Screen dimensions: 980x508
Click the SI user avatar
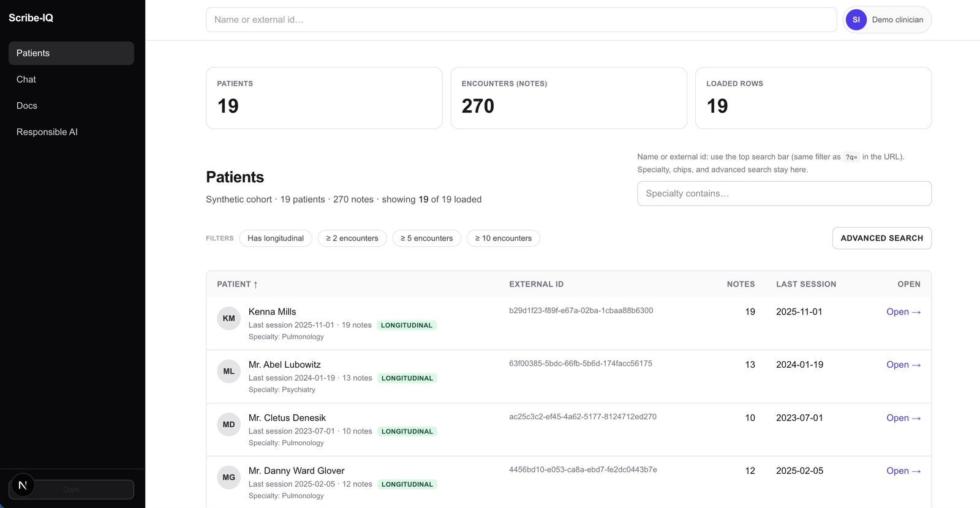pos(856,20)
